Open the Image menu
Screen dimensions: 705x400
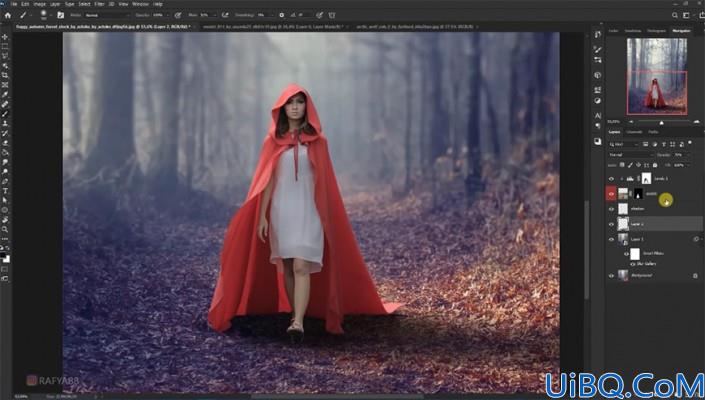tap(40, 4)
